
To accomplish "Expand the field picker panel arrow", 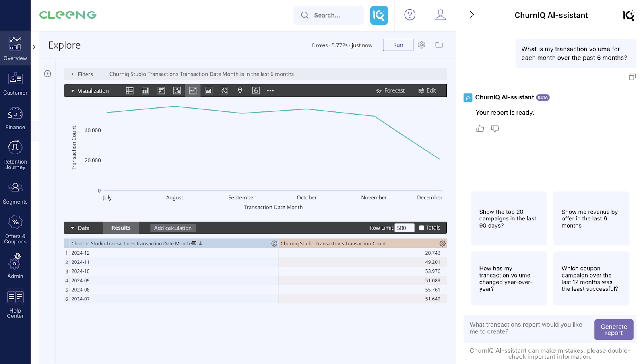I will [47, 74].
